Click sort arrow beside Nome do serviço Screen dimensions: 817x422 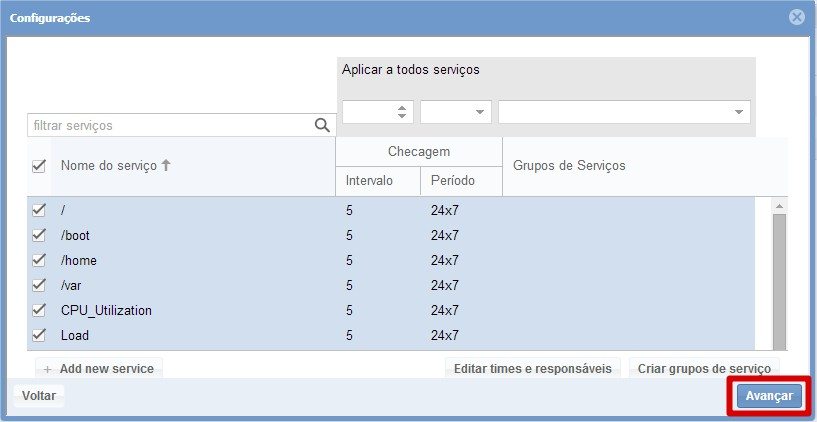pos(166,166)
